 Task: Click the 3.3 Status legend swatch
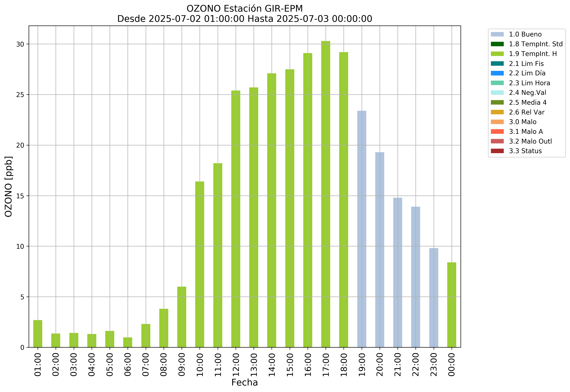pyautogui.click(x=497, y=151)
